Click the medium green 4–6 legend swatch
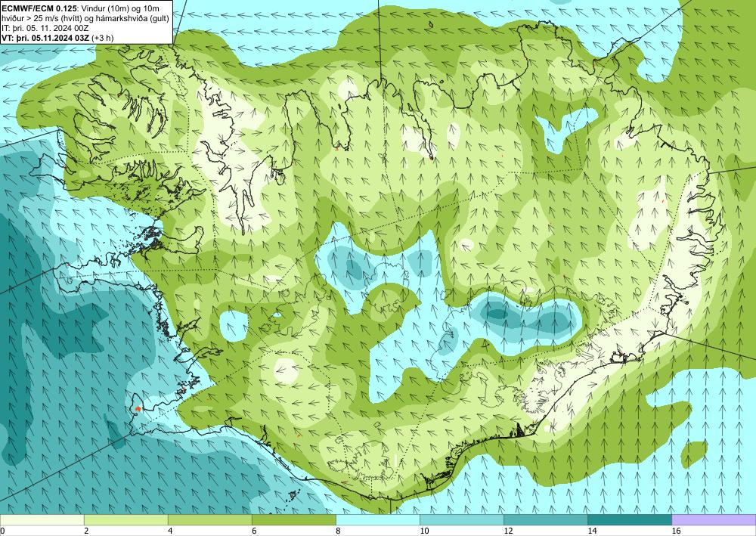The height and width of the screenshot is (536, 756). pos(209,519)
